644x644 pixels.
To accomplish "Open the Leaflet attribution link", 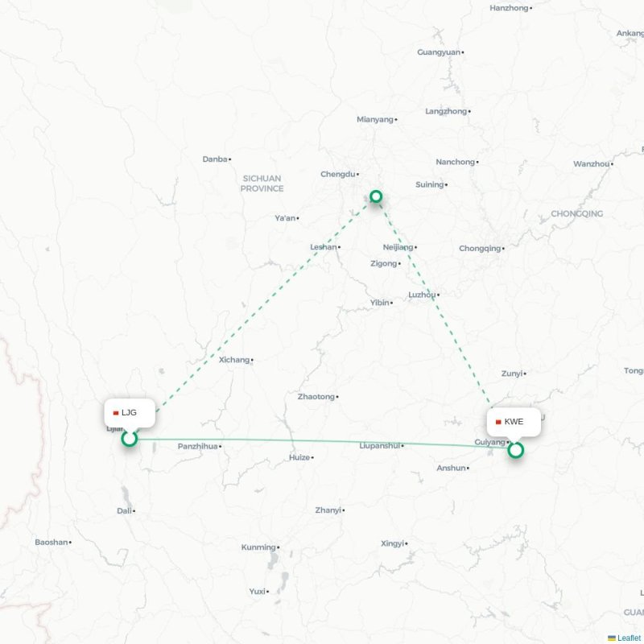I will point(629,638).
